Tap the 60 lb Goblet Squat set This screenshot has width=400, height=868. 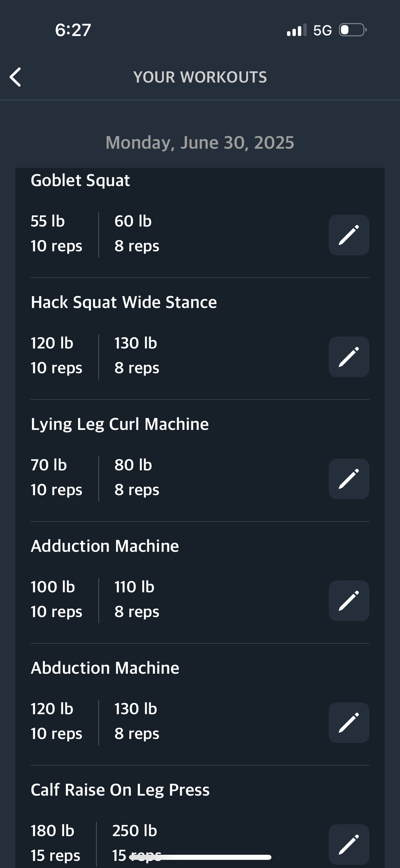click(137, 234)
